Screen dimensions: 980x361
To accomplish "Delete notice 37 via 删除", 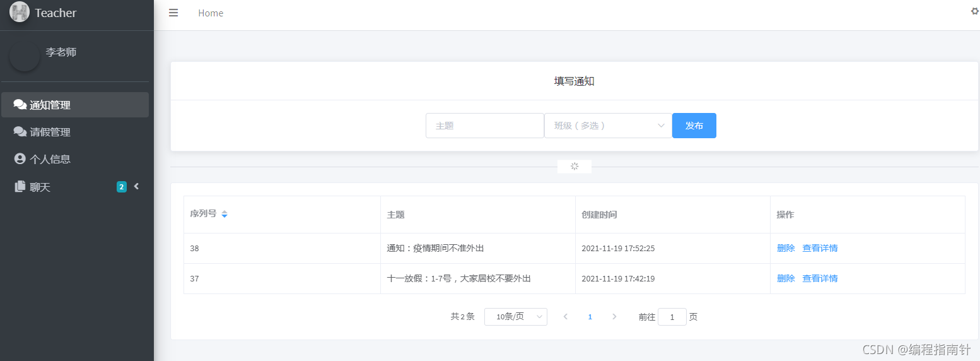I will pyautogui.click(x=786, y=278).
